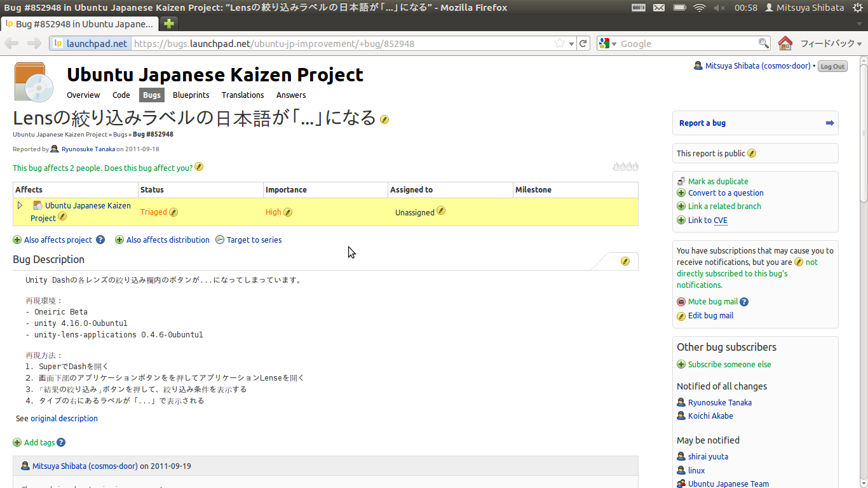
Task: Click the reload page icon
Action: click(583, 44)
